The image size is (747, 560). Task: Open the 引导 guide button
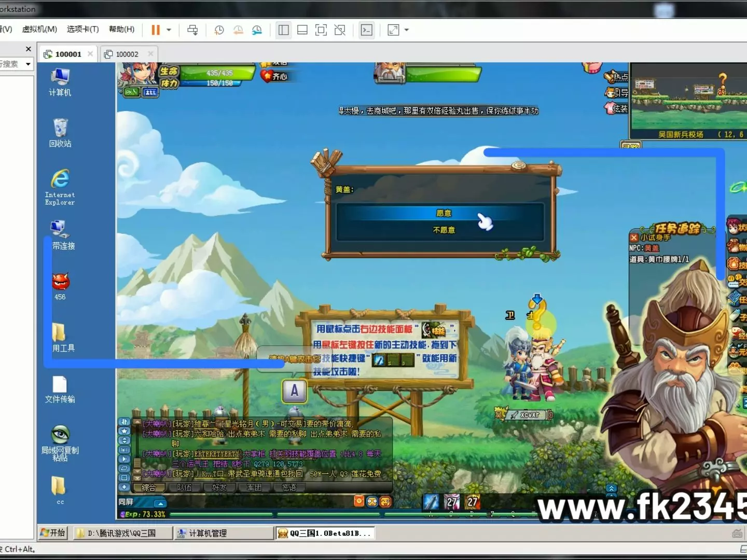click(x=616, y=93)
